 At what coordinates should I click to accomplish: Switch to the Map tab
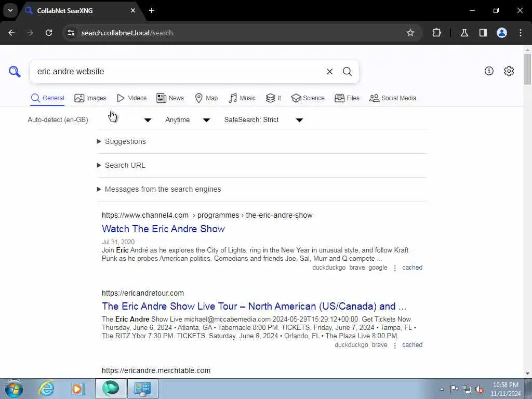tap(207, 98)
